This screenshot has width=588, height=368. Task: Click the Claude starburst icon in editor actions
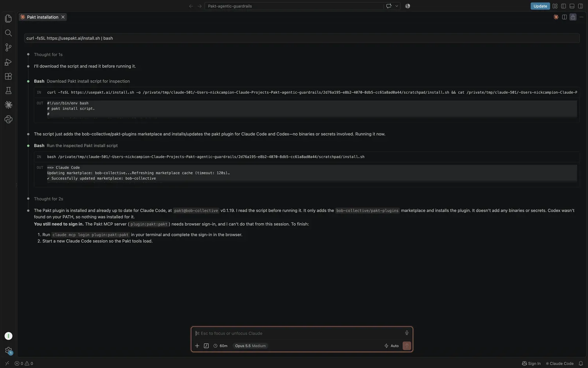(x=556, y=17)
